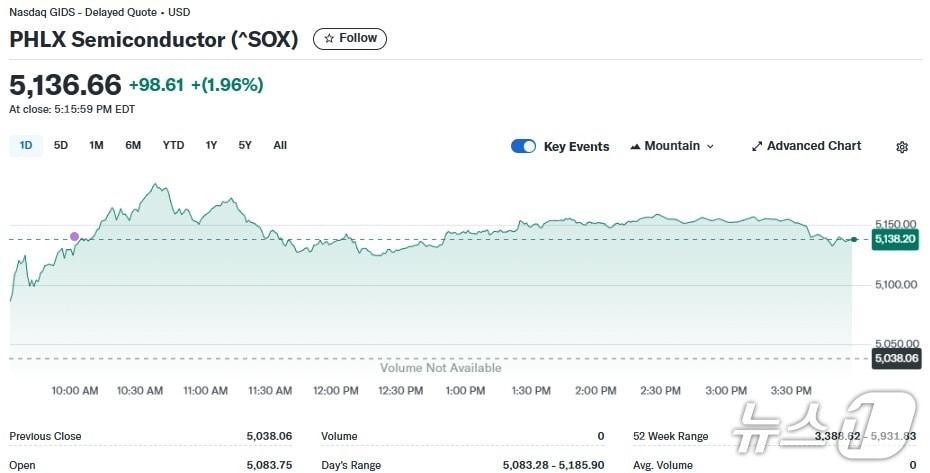Display the 5Y chart range
This screenshot has height=473, width=930.
(245, 145)
